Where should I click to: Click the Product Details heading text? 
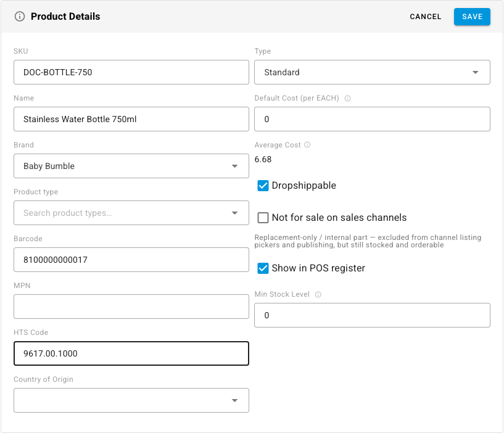coord(65,17)
